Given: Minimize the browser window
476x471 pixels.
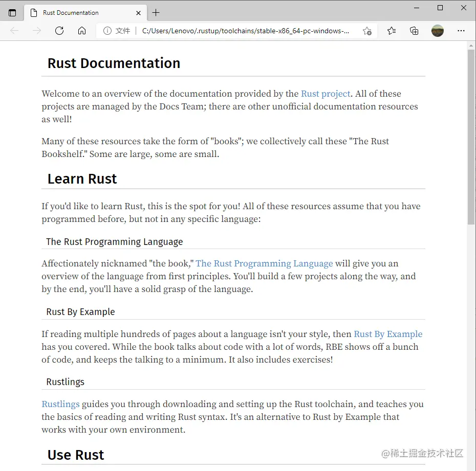Looking at the screenshot, I should pyautogui.click(x=417, y=8).
